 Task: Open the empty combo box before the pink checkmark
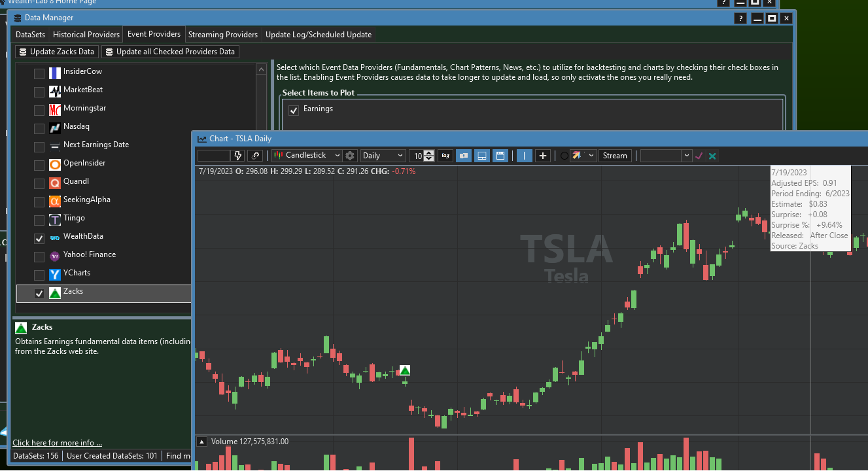[x=666, y=156]
